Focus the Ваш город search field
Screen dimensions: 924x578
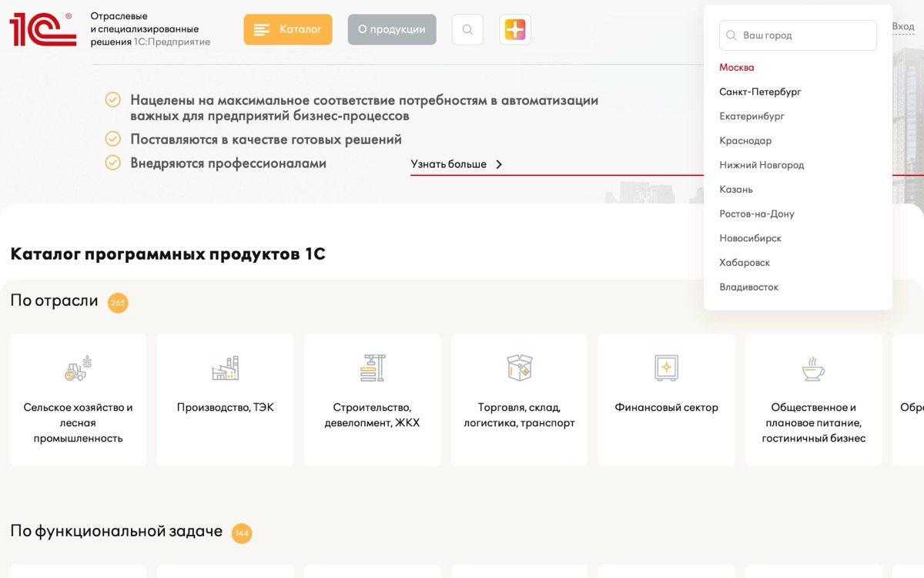[x=798, y=35]
